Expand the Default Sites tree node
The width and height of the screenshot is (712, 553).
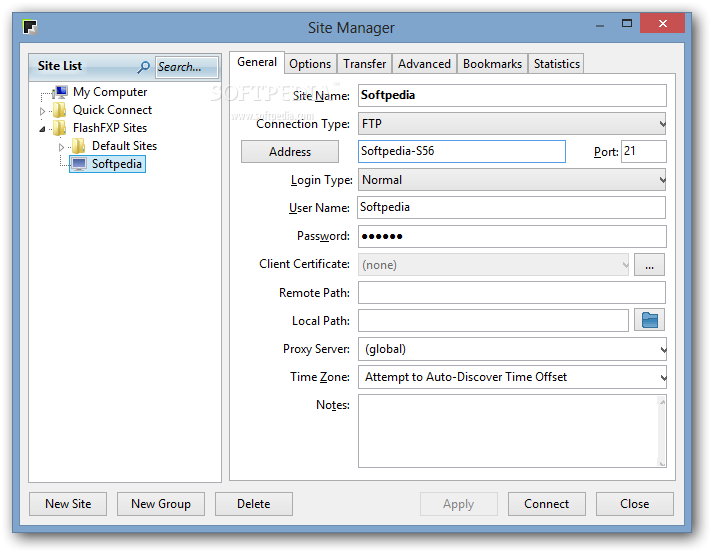[61, 147]
